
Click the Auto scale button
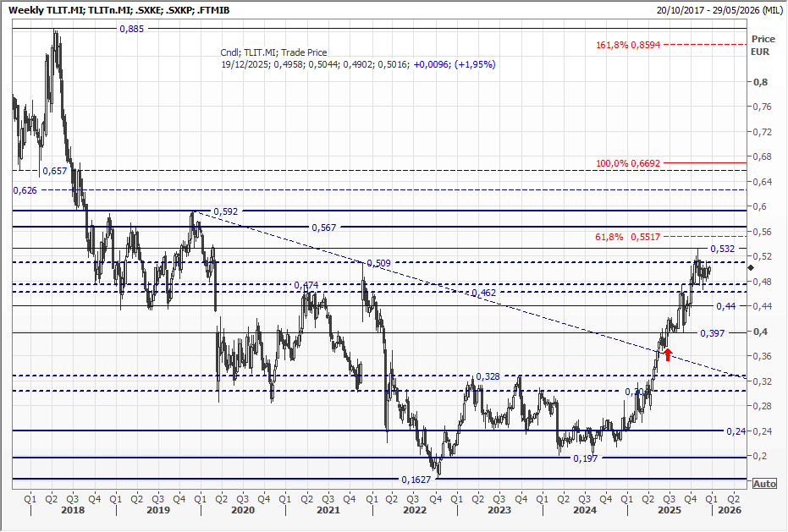(763, 484)
